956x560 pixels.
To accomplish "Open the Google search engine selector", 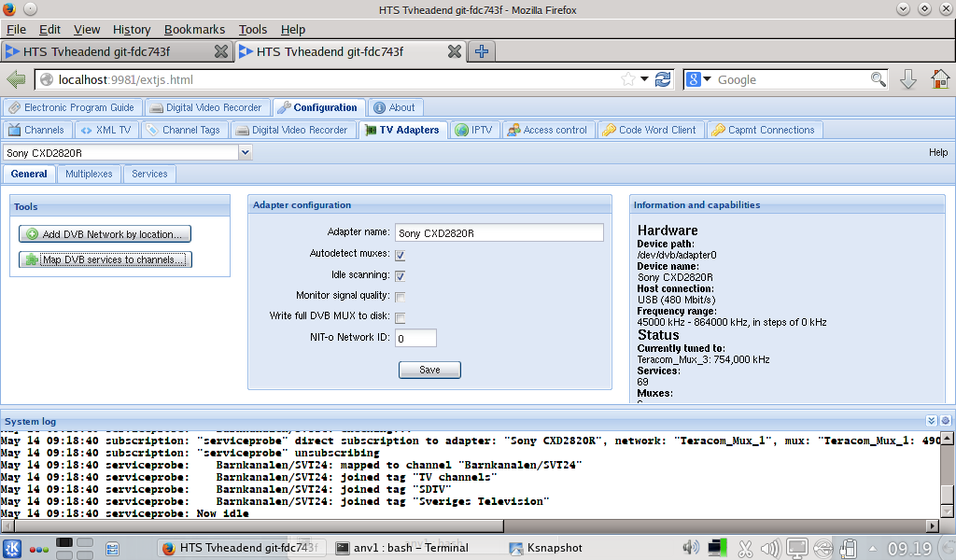I will pyautogui.click(x=698, y=79).
